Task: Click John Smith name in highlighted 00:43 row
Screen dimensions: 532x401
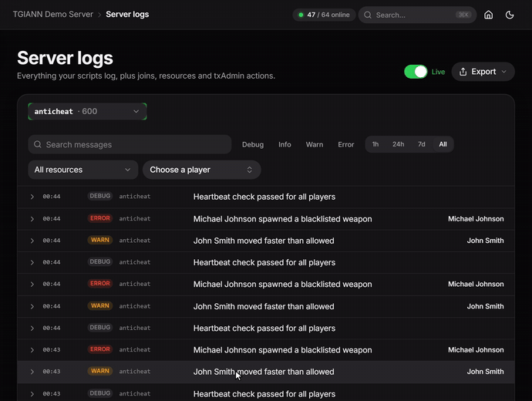Action: tap(485, 372)
